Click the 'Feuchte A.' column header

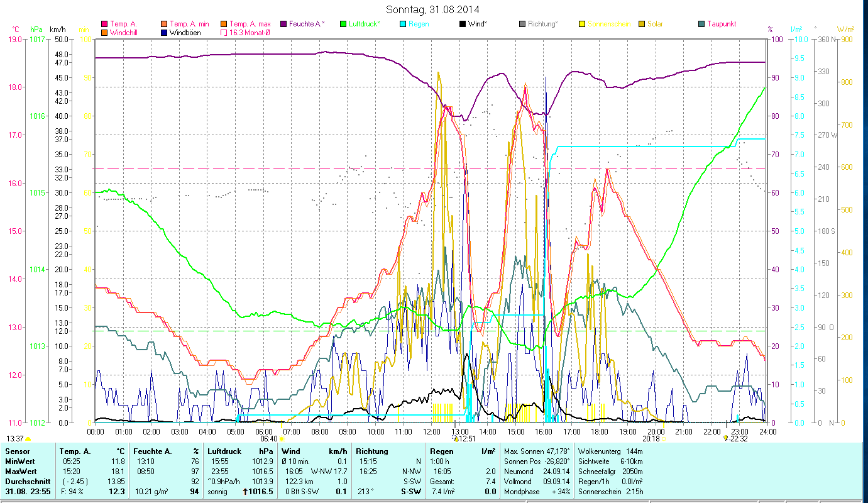point(152,451)
